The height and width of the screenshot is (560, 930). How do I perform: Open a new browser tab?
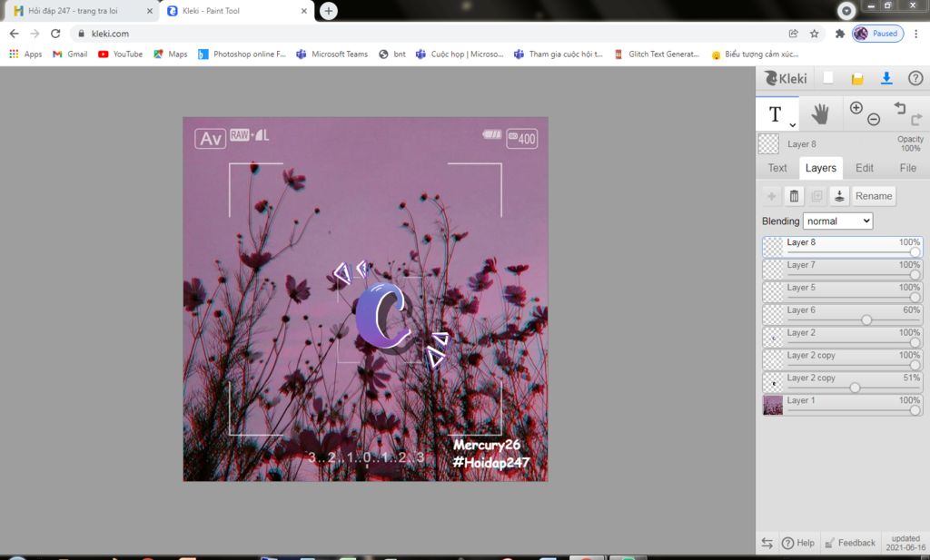[329, 11]
